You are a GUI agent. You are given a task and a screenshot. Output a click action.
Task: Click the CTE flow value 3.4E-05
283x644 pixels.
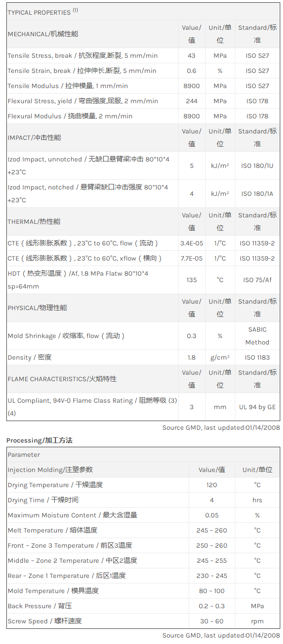coord(191,243)
